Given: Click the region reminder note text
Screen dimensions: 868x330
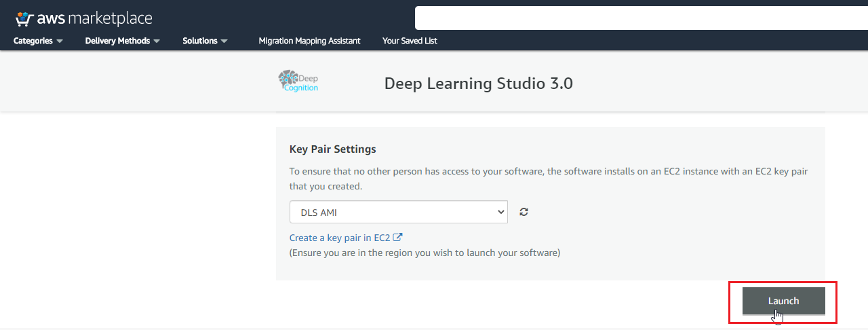Looking at the screenshot, I should tap(425, 253).
